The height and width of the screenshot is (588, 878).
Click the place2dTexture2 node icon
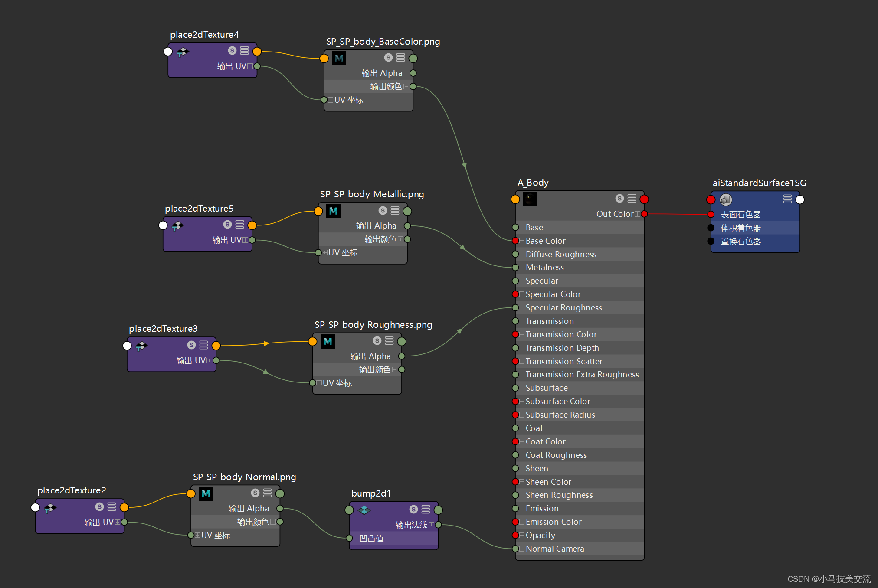pos(50,508)
